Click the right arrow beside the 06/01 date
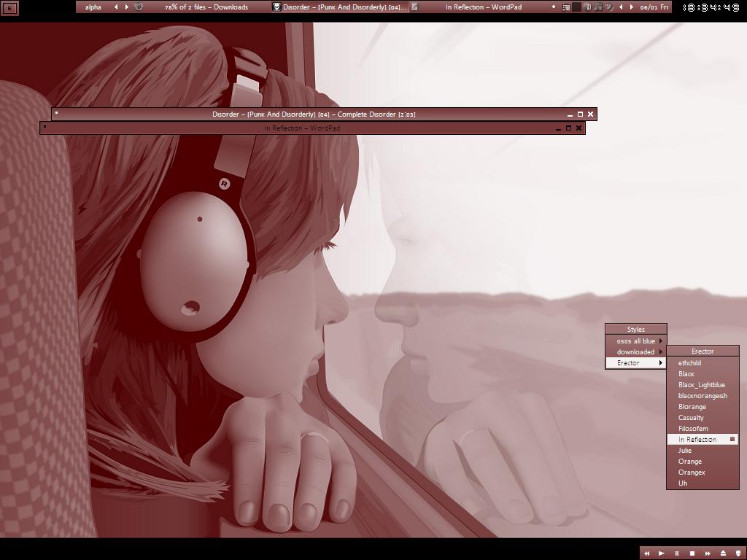Viewport: 747px width, 560px height. (x=632, y=7)
